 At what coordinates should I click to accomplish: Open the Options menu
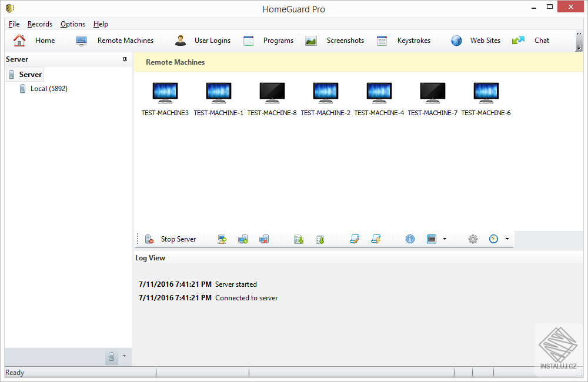tap(73, 24)
